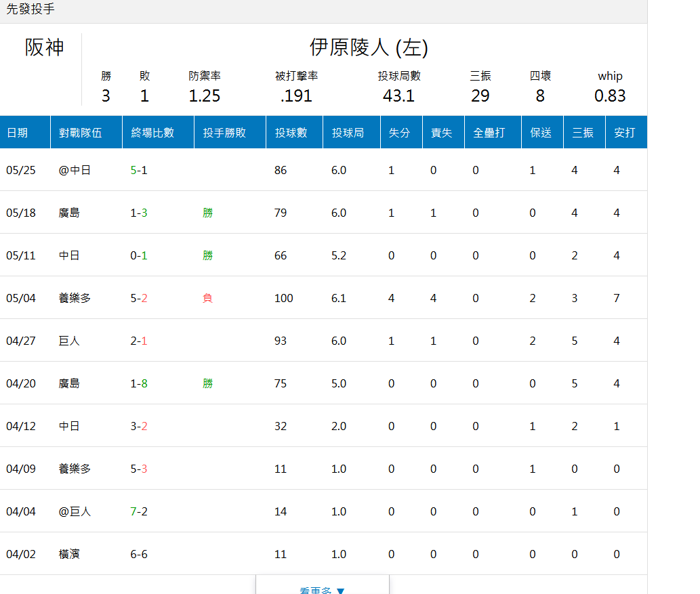Click the batting average against .191
The image size is (700, 594).
pyautogui.click(x=296, y=96)
